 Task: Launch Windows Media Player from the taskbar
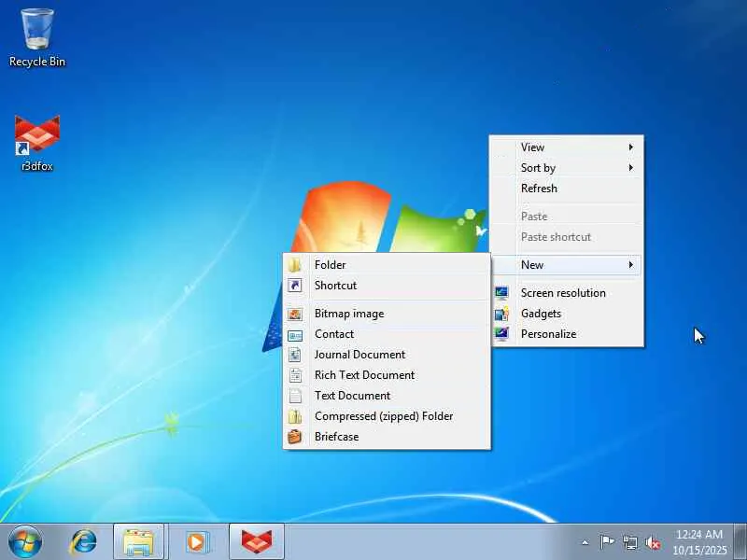coord(197,542)
